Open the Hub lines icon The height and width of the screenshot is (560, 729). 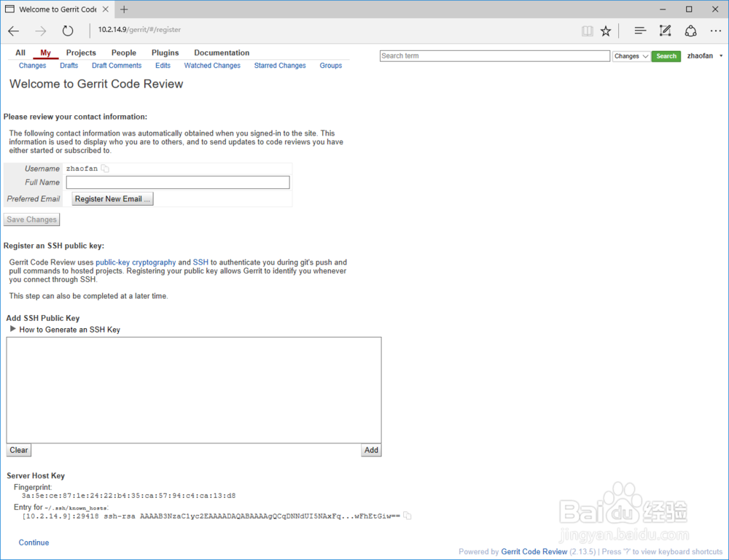[640, 31]
